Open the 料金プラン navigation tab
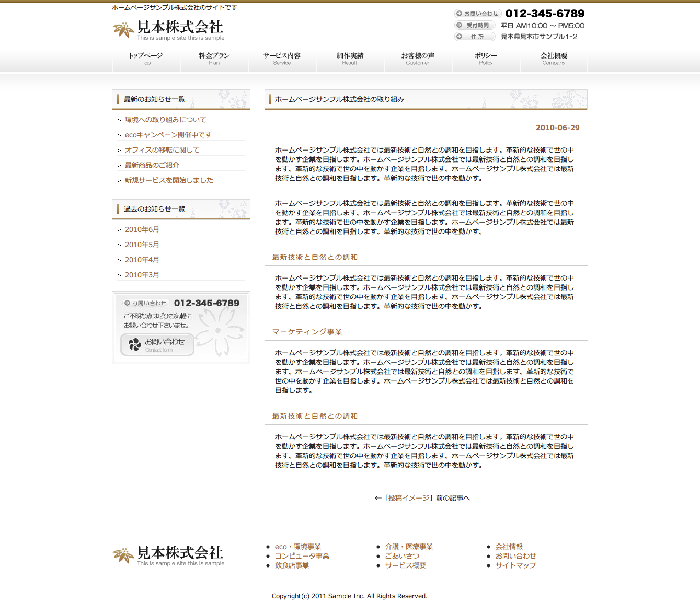 214,59
